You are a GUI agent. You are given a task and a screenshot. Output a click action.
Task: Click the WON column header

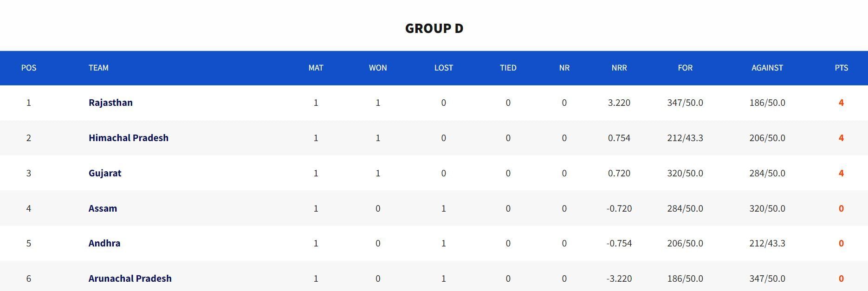378,68
